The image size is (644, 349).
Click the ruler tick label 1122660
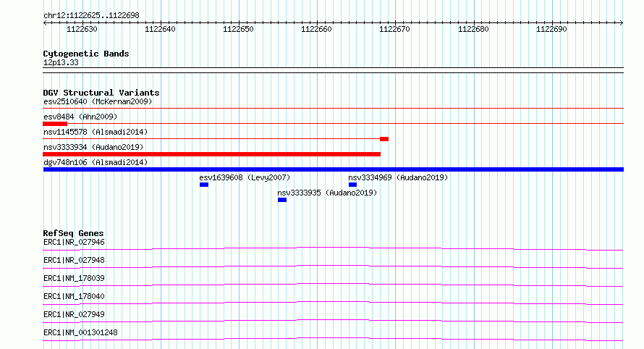pyautogui.click(x=316, y=29)
